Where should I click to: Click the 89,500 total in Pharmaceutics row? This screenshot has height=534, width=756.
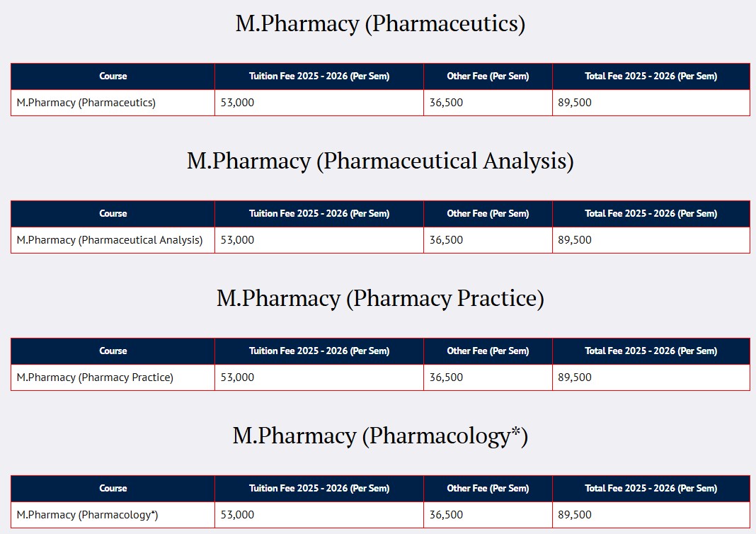[x=575, y=103]
